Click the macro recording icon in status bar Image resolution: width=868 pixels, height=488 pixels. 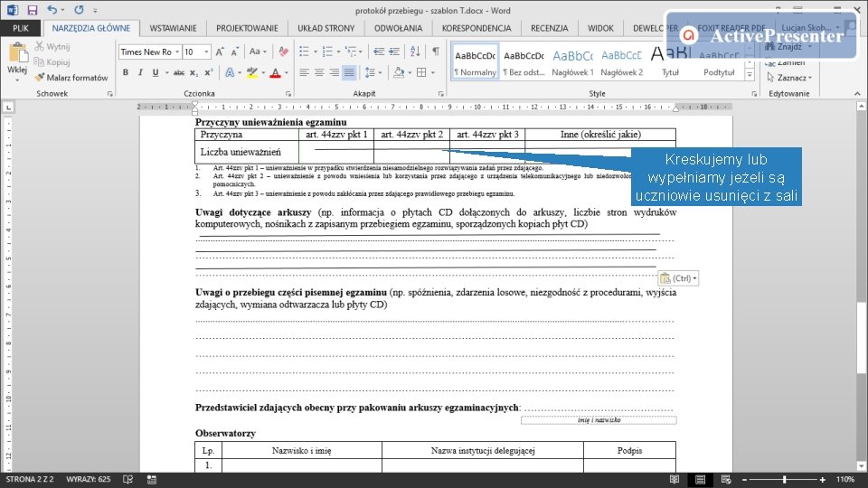coord(152,479)
